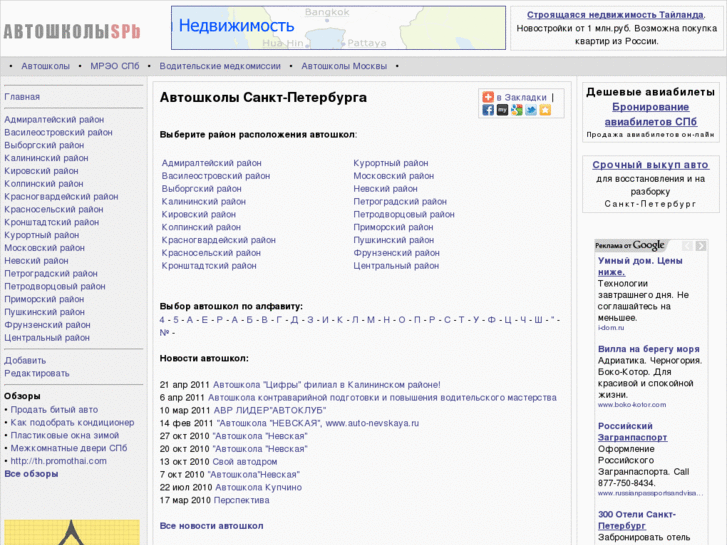
Task: Open the МРЭО СПб menu item
Action: click(115, 66)
